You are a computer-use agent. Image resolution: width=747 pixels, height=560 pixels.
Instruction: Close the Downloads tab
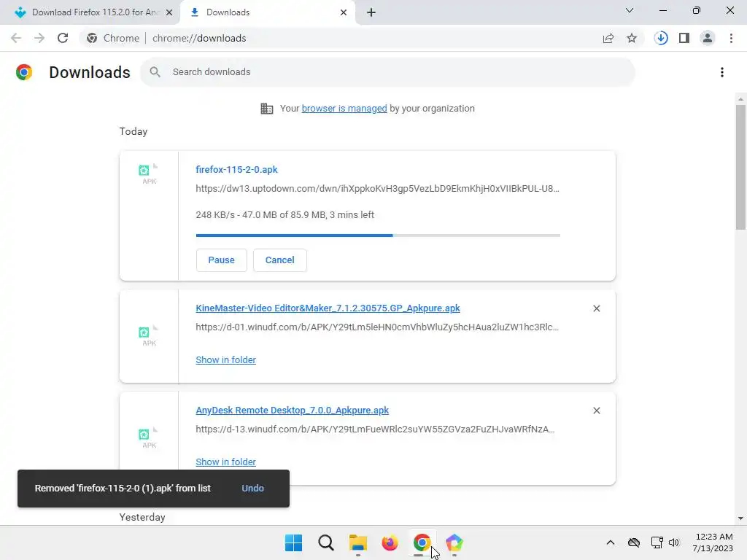pyautogui.click(x=344, y=12)
